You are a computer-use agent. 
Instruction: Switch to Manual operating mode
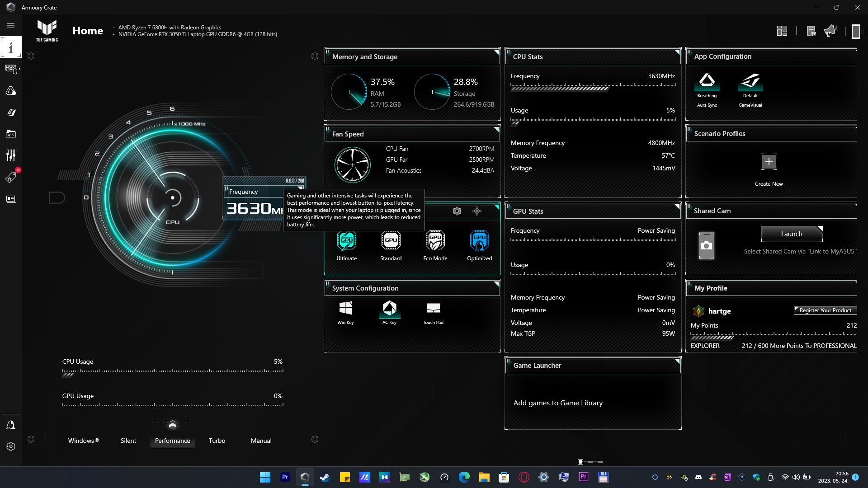[x=261, y=441]
